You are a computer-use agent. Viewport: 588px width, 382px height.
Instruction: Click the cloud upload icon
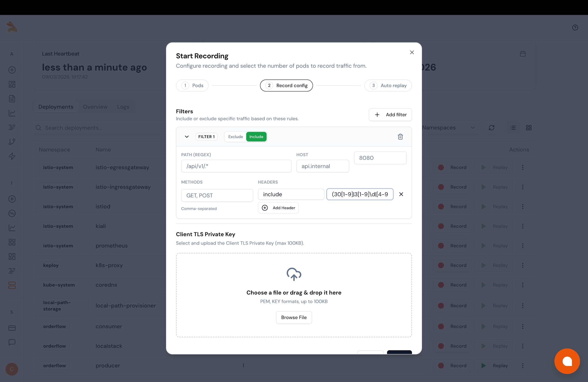[294, 274]
